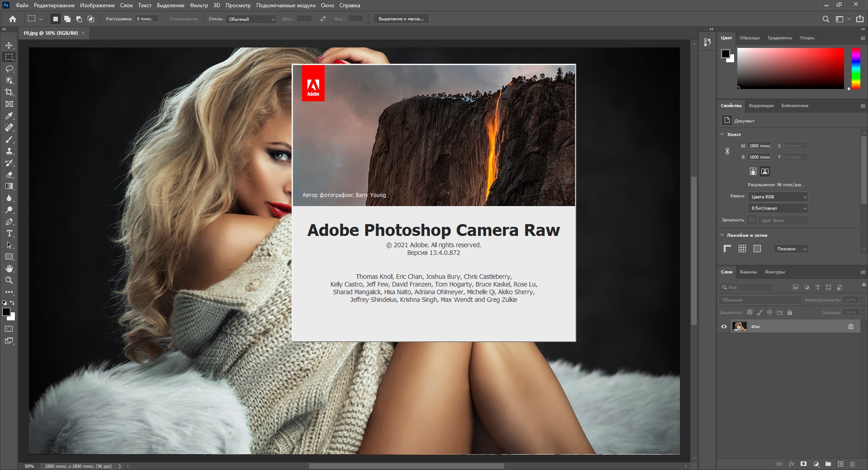Collapse the Линейки и сетки section
Screen dimensions: 868x470
(x=722, y=235)
